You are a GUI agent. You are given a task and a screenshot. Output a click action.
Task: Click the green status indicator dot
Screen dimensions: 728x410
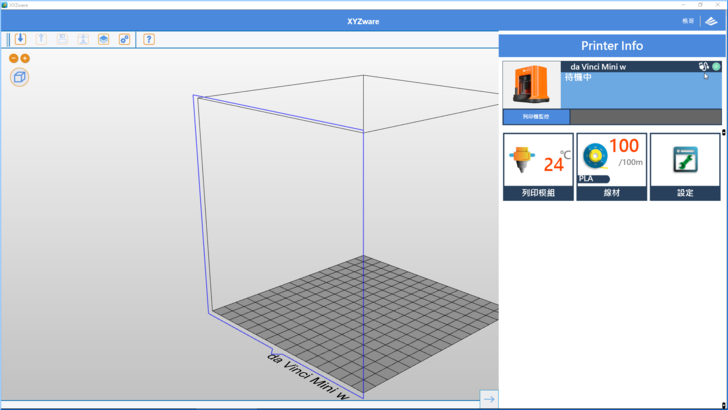coord(716,66)
